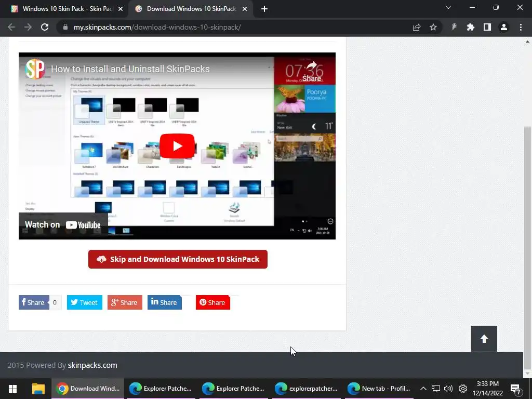Open the Chrome profile menu
The image size is (532, 399).
click(504, 27)
